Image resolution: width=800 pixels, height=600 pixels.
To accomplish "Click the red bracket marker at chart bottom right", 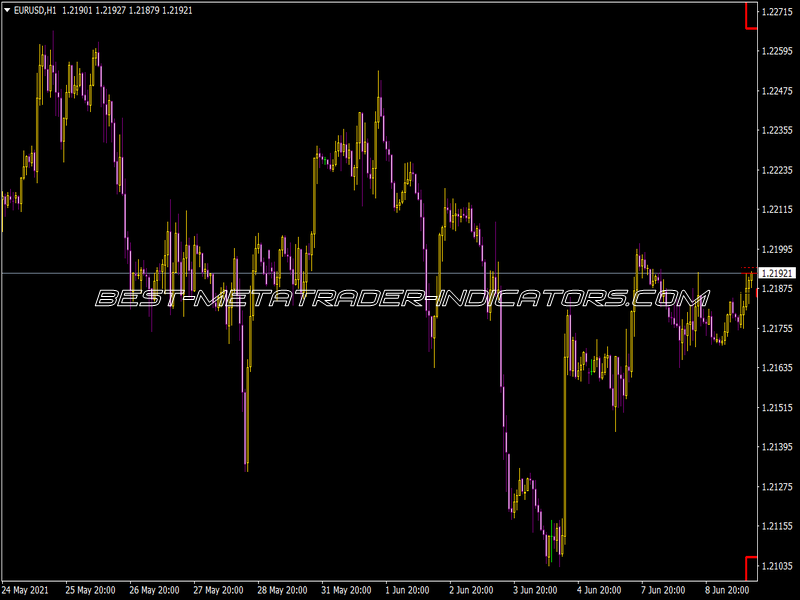I will tap(751, 568).
